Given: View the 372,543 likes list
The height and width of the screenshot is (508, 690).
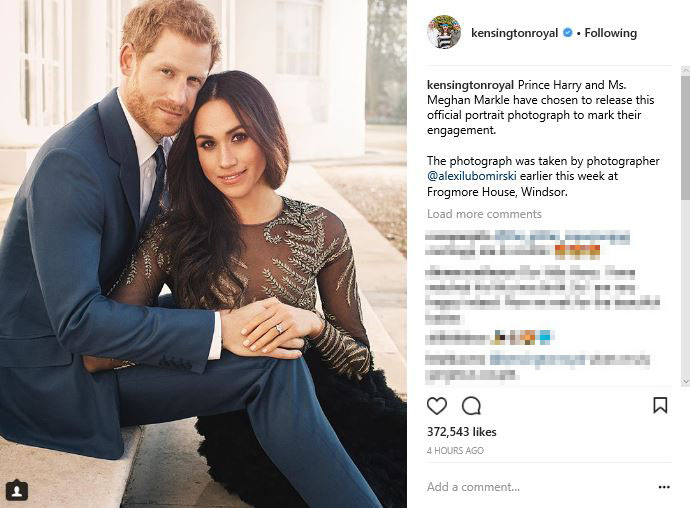Looking at the screenshot, I should click(462, 431).
